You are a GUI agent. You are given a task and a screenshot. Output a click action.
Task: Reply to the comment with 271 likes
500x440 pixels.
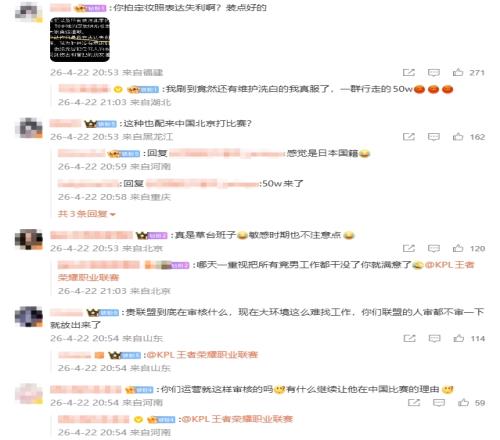(434, 72)
